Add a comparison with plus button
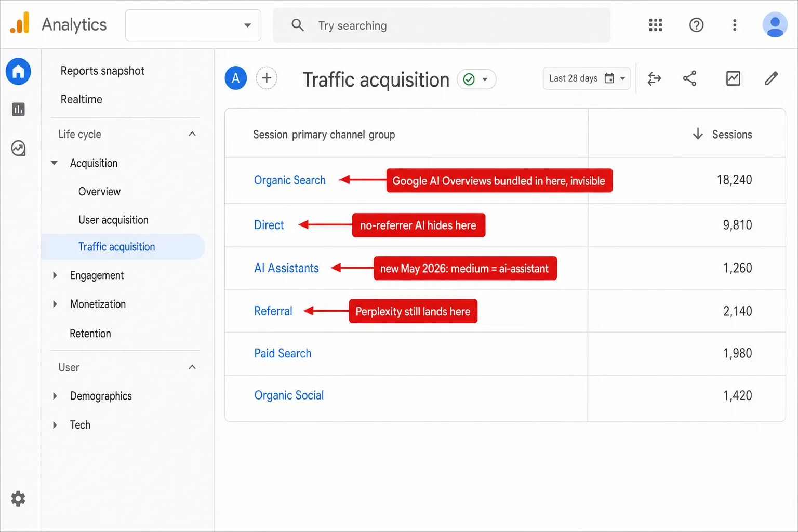Image resolution: width=798 pixels, height=532 pixels. tap(267, 78)
